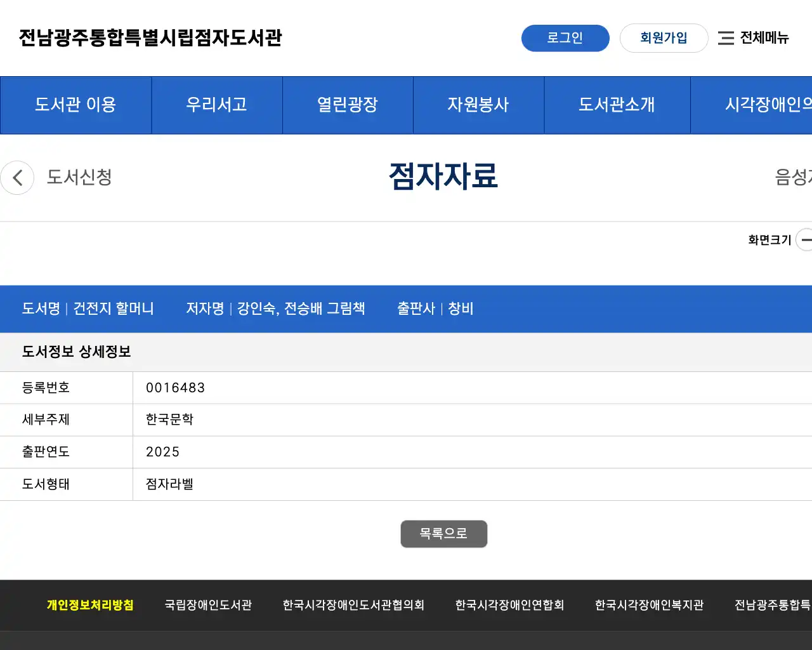Select publication year 2025
This screenshot has width=812, height=650.
point(162,452)
